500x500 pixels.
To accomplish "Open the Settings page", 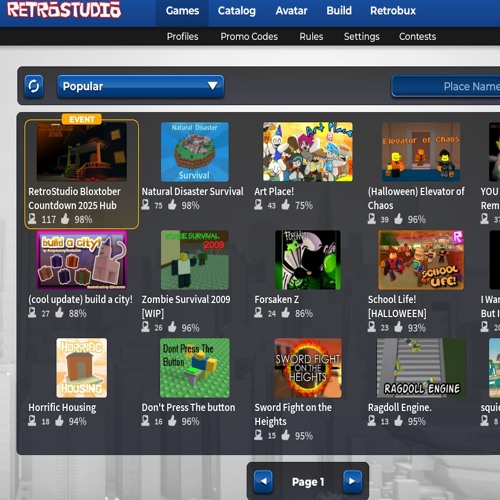I will pos(361,36).
